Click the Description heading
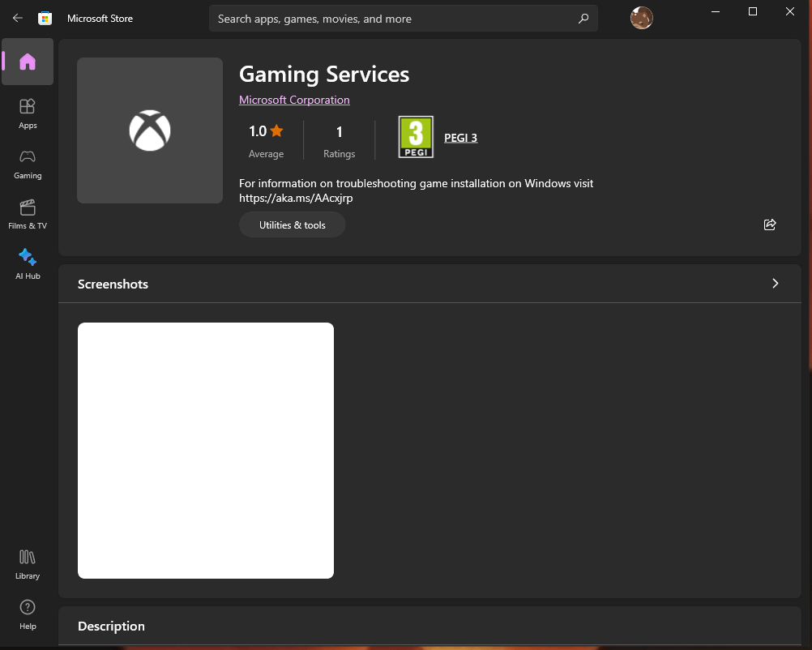The image size is (812, 650). point(111,626)
